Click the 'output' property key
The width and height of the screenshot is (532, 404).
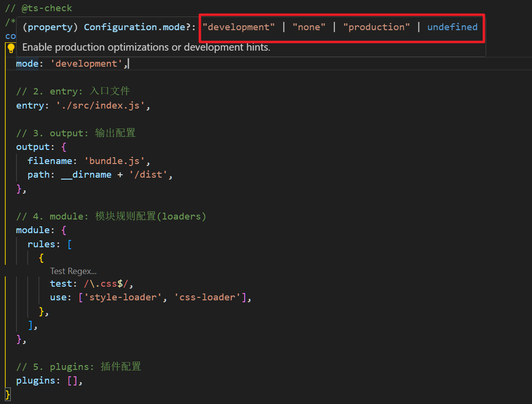tap(33, 147)
